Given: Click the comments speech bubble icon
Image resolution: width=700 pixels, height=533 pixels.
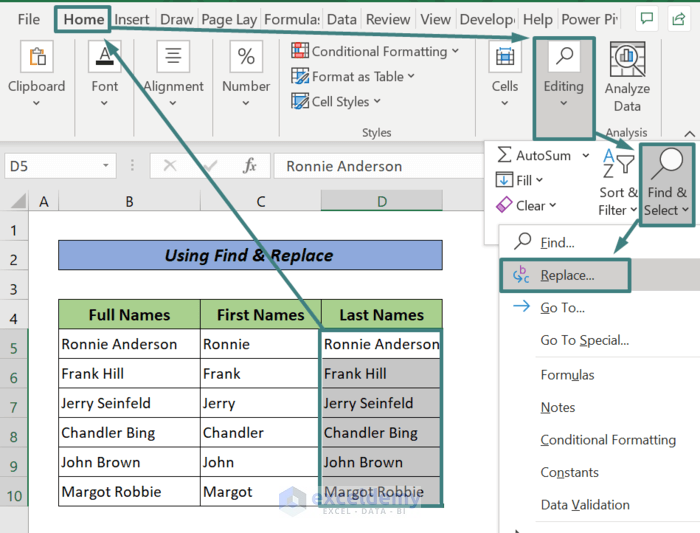Looking at the screenshot, I should (647, 19).
